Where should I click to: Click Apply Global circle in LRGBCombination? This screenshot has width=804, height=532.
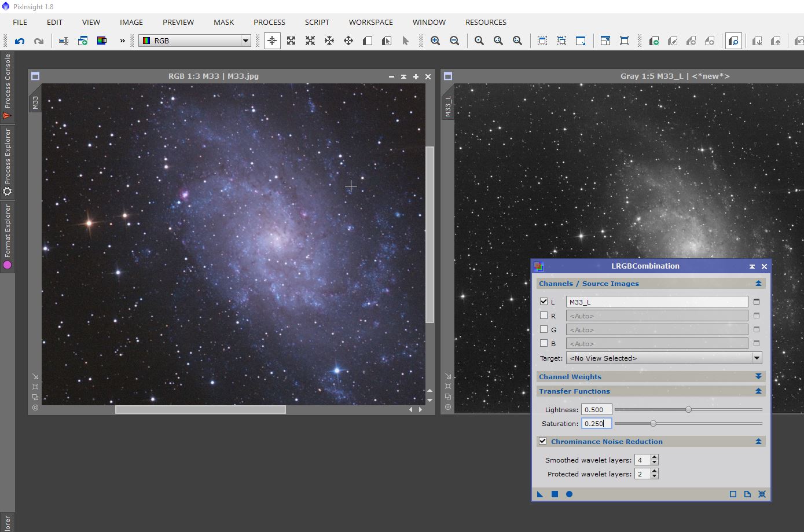coord(569,494)
